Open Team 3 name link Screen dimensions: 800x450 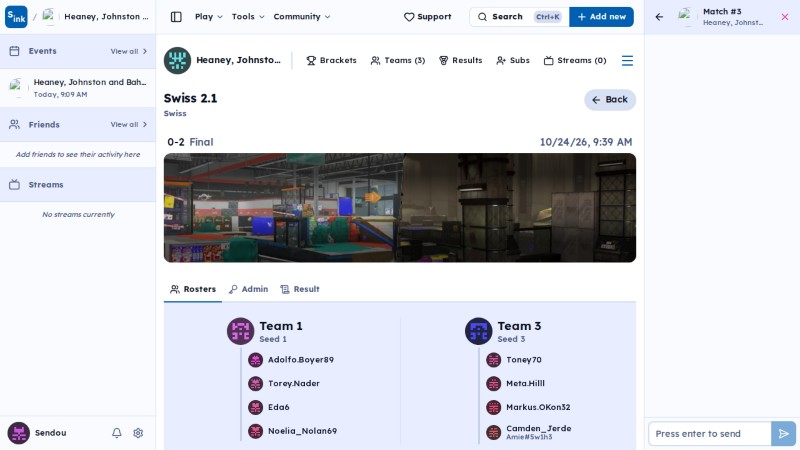519,326
